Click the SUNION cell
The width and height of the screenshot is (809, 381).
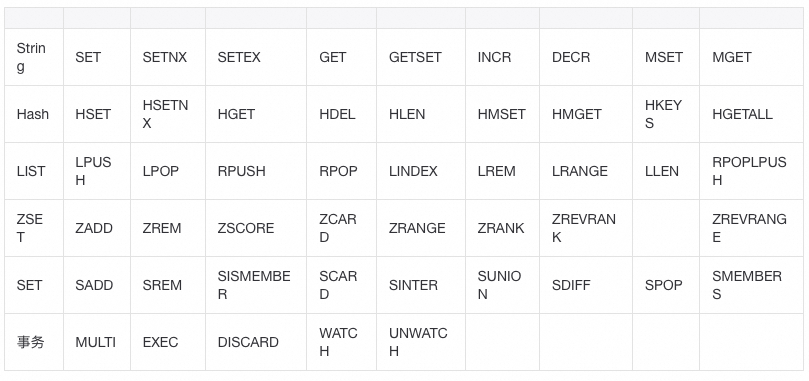click(502, 285)
